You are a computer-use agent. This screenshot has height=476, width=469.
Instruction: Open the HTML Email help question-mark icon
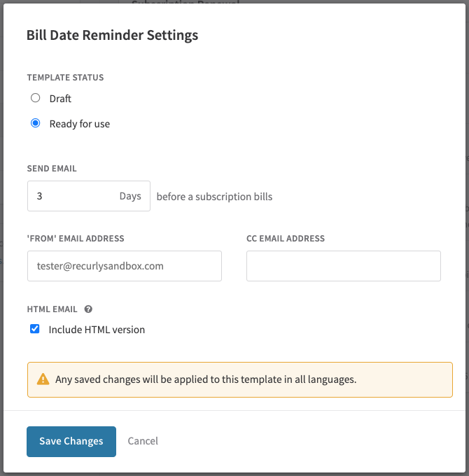click(x=88, y=309)
